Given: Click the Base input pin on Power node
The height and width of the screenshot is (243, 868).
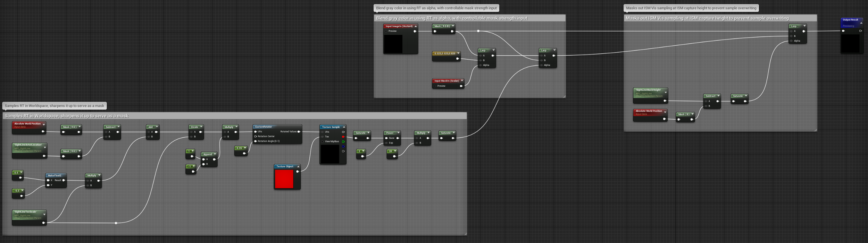Looking at the screenshot, I should [386, 138].
